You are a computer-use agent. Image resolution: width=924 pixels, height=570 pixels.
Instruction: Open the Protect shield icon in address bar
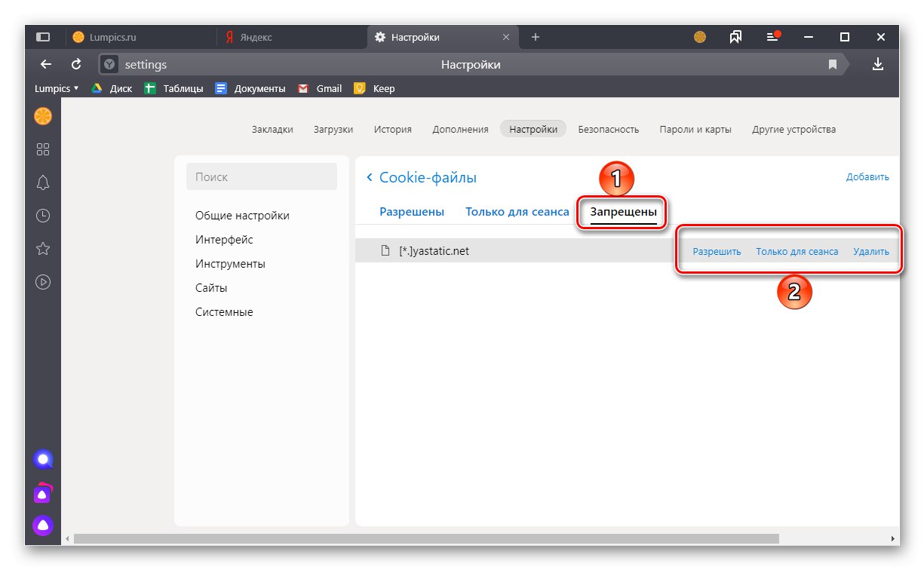coord(110,64)
